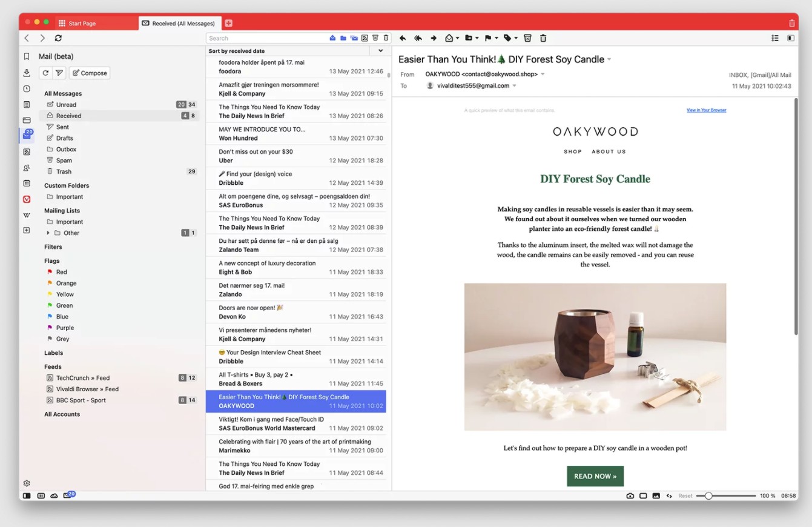The height and width of the screenshot is (527, 812).
Task: Click the page actions code icon in status bar
Action: (x=669, y=496)
